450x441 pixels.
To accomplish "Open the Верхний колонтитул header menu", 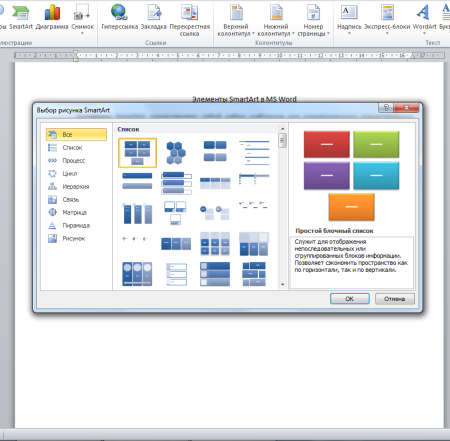I will 236,20.
